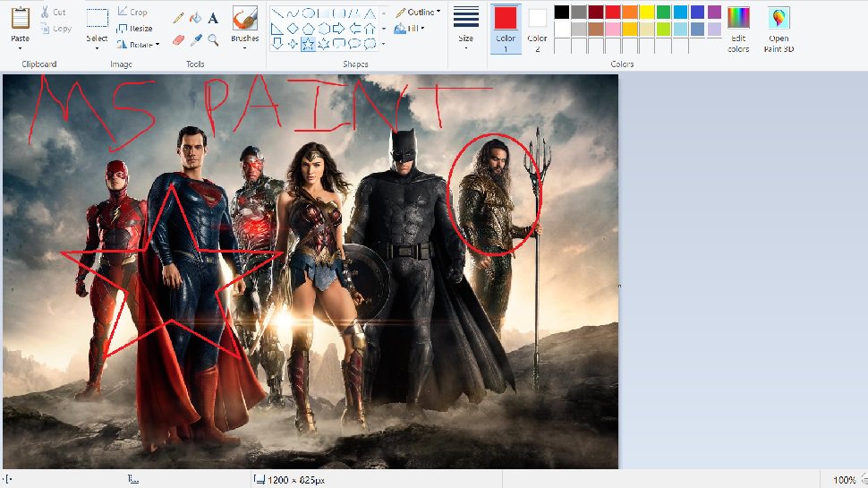The width and height of the screenshot is (868, 488).
Task: Choose the Right arrow shape
Action: [339, 29]
